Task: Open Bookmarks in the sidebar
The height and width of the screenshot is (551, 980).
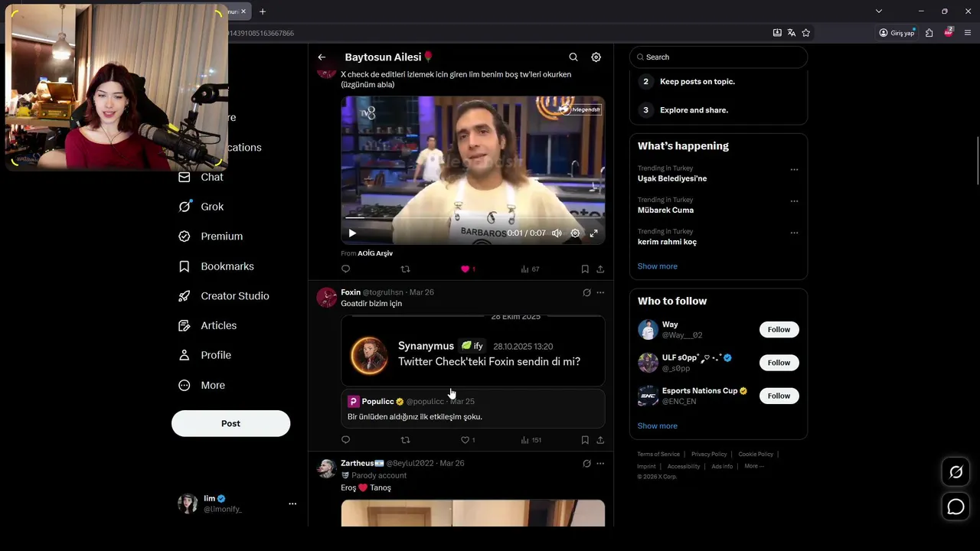Action: tap(216, 266)
